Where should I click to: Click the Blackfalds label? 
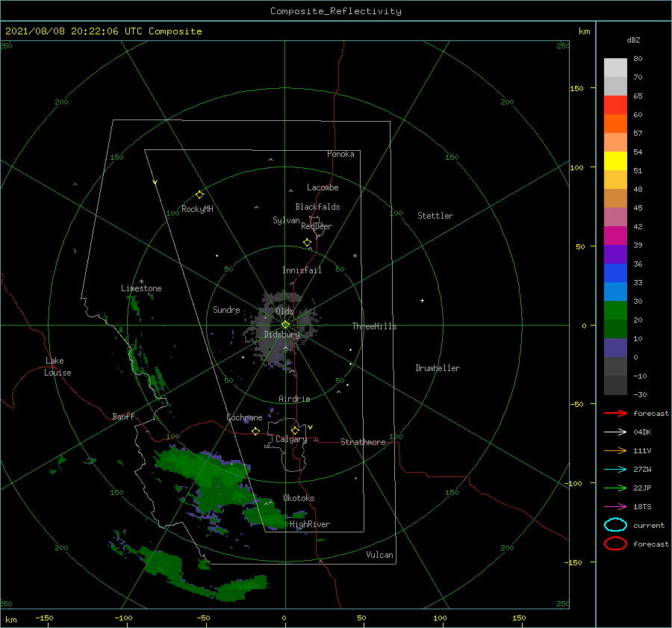click(x=317, y=207)
